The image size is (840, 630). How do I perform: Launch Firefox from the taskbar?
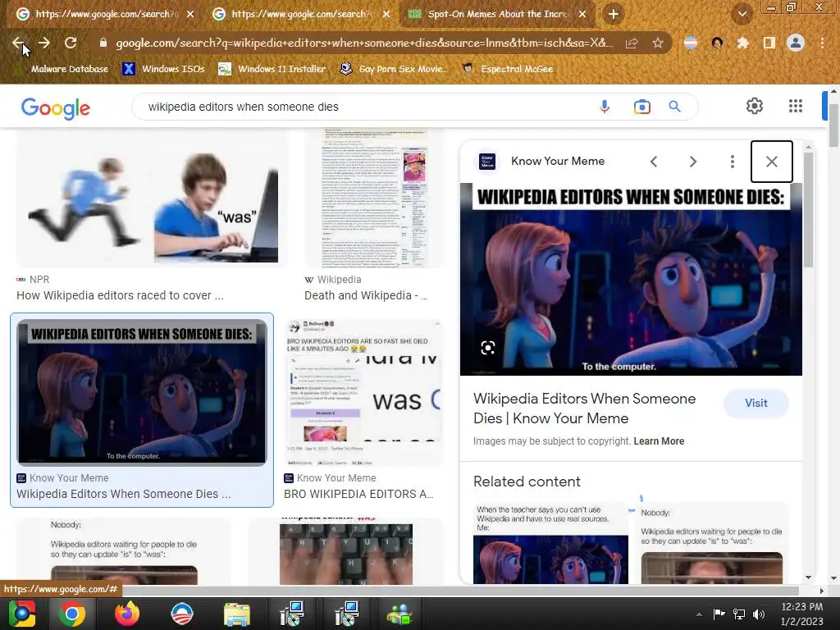coord(127,614)
